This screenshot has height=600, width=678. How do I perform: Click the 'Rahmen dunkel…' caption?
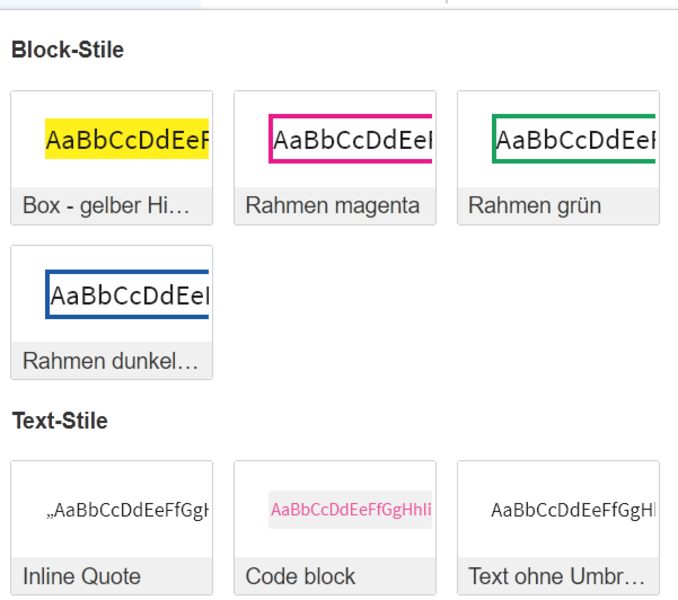tap(110, 361)
